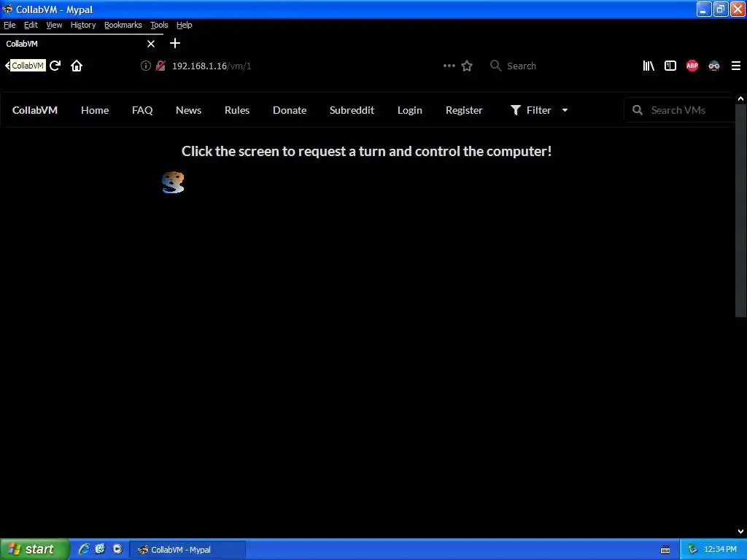Select CollabVM - Mypal taskbar button
The image size is (747, 560).
(x=187, y=550)
